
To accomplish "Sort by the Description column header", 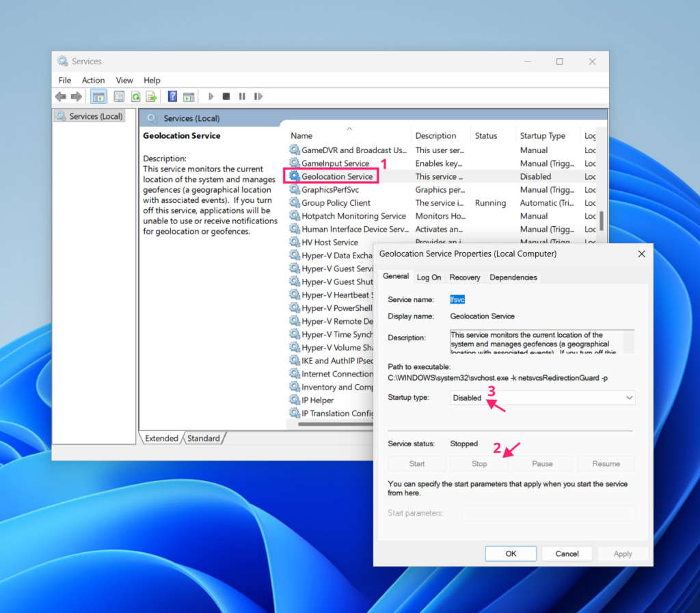I will pos(440,135).
